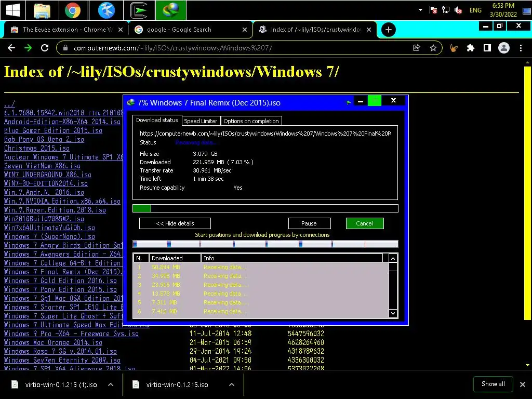Cancel the download

[x=364, y=223]
